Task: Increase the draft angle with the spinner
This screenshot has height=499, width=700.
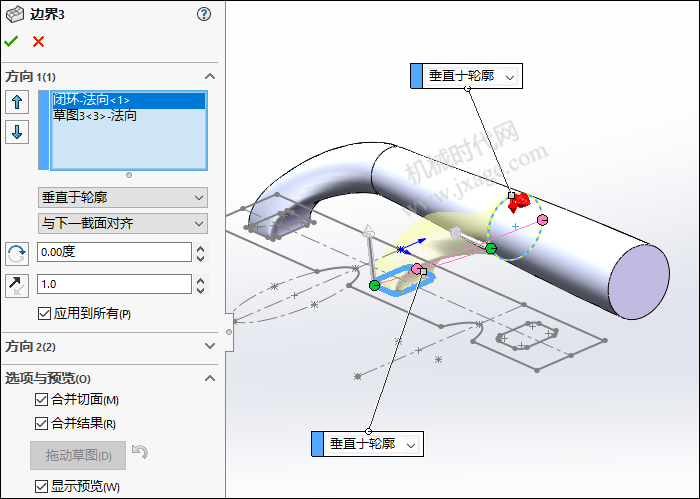Action: point(200,248)
